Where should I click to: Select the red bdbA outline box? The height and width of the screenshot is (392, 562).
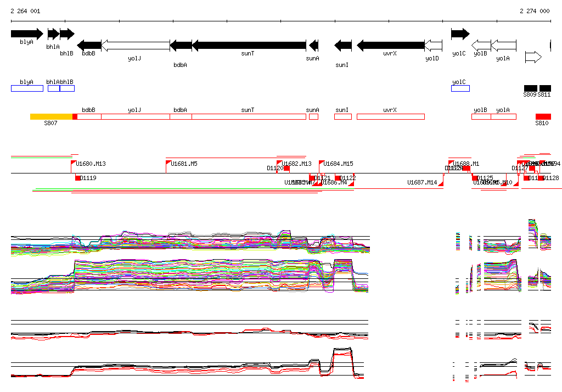tap(181, 116)
